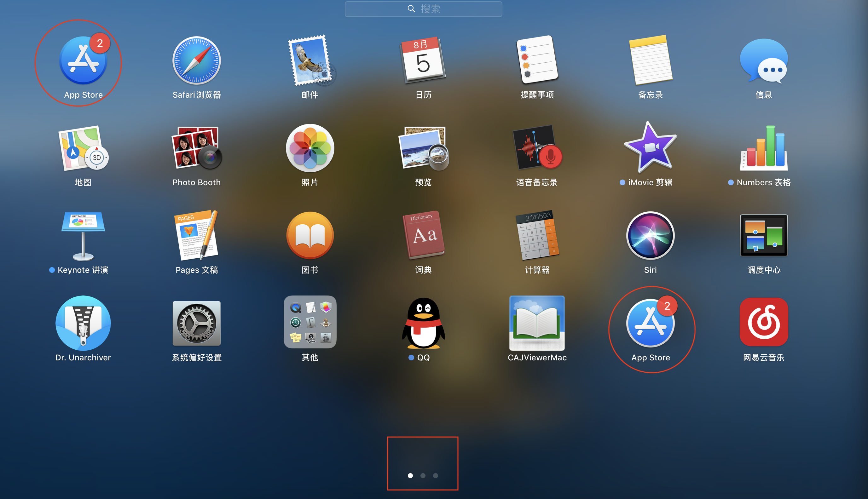Open the Photos app with flower icon
The image size is (868, 499).
pos(310,148)
